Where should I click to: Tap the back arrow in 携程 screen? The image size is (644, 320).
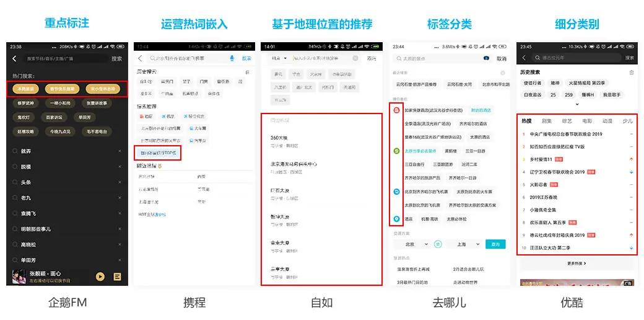coord(140,58)
